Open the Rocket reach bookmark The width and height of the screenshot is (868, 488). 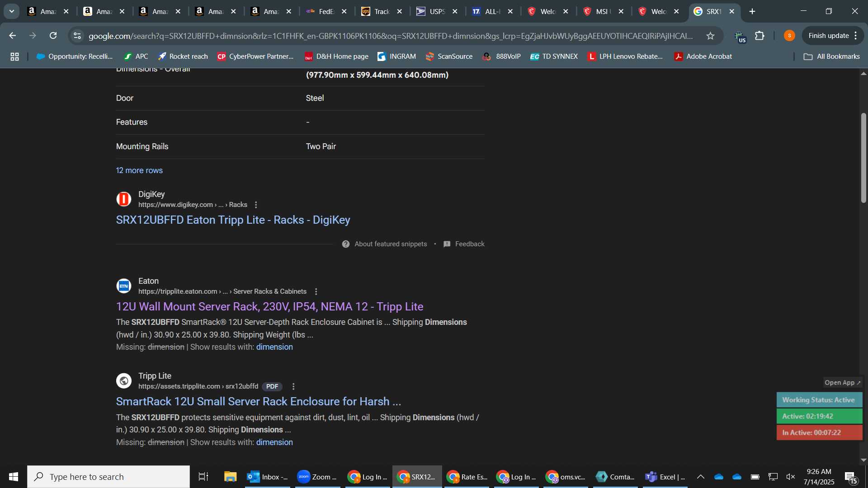183,56
